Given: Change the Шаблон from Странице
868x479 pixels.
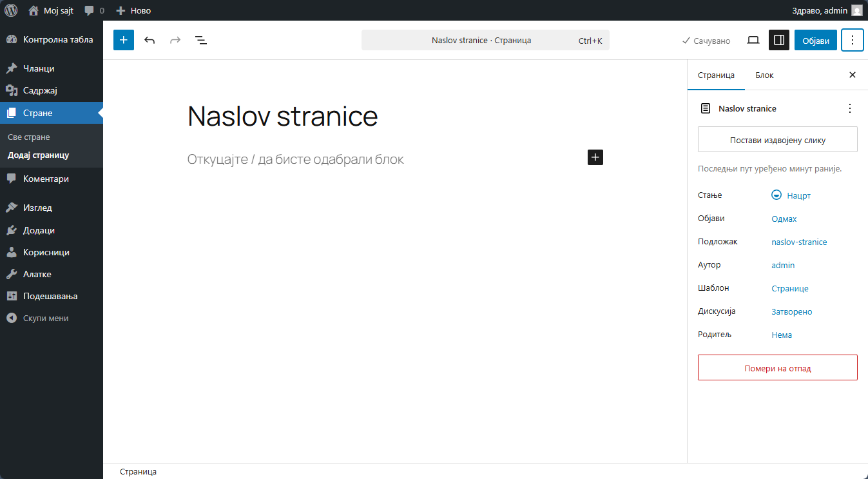Looking at the screenshot, I should pyautogui.click(x=789, y=288).
